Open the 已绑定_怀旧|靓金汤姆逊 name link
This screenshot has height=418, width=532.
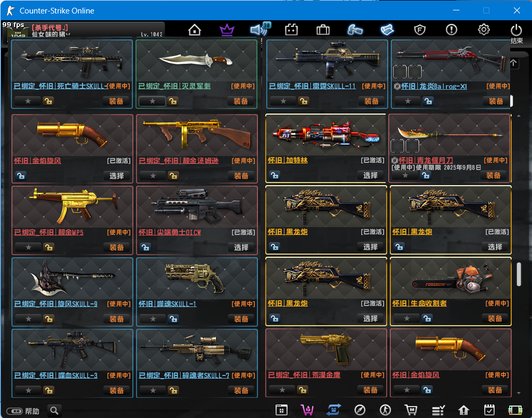tap(179, 161)
